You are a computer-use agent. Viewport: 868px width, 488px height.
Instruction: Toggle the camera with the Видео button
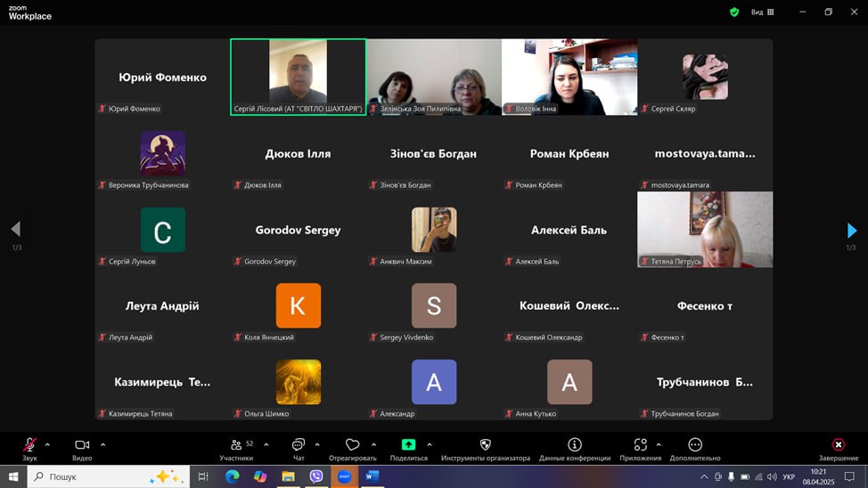(x=82, y=445)
